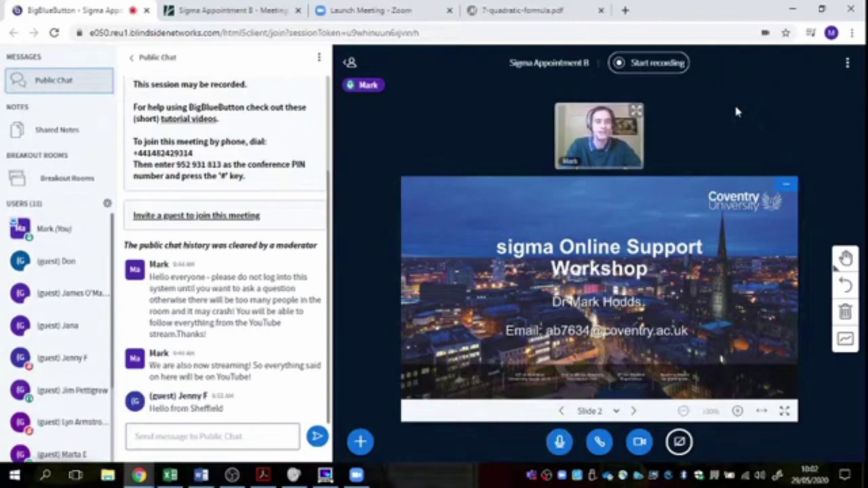Make Mark's webcam fullscreen

point(635,110)
